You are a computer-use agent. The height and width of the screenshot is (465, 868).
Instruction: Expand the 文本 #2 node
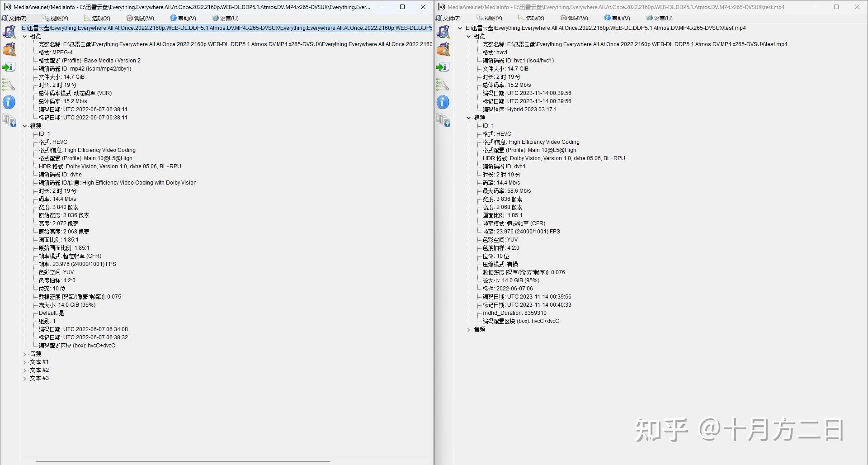[25, 370]
